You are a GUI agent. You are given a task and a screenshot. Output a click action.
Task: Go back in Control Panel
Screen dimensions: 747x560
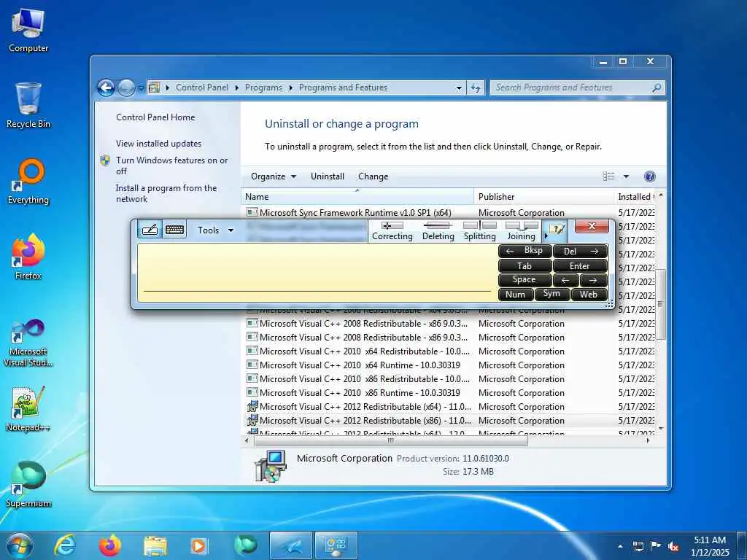pyautogui.click(x=106, y=87)
